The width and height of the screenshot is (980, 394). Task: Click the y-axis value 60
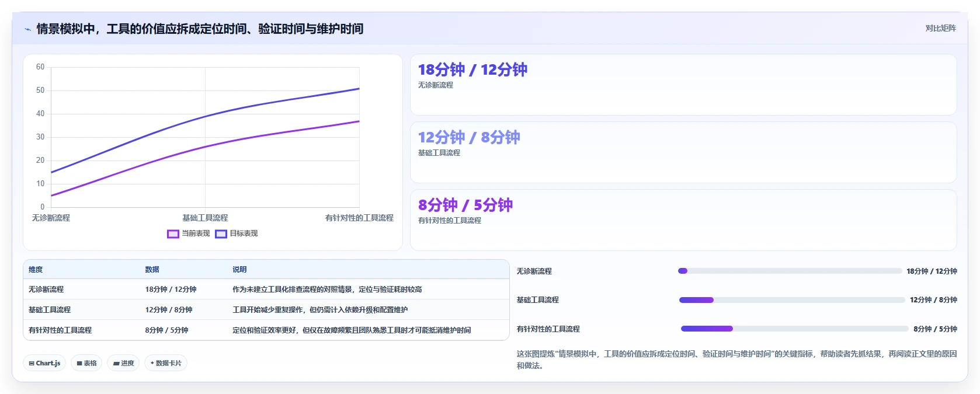(x=40, y=67)
